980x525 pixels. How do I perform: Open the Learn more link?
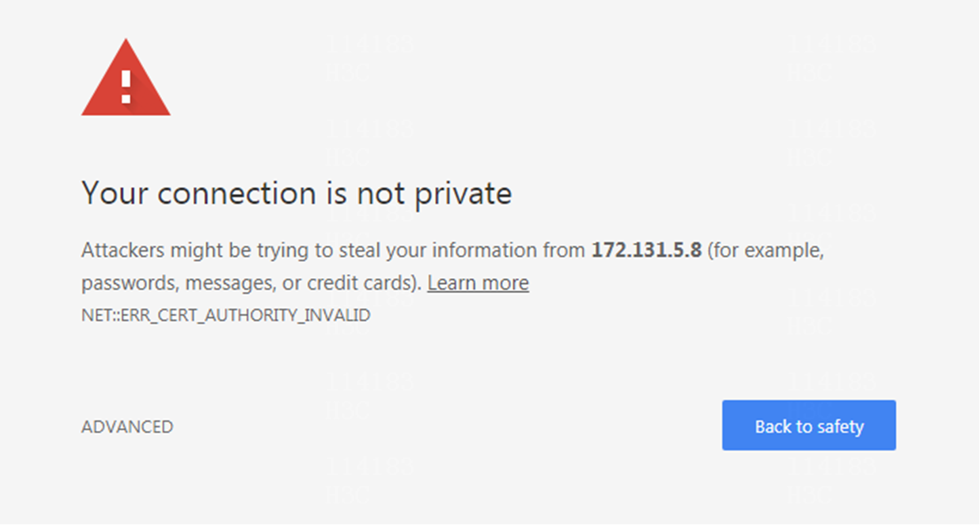(478, 283)
